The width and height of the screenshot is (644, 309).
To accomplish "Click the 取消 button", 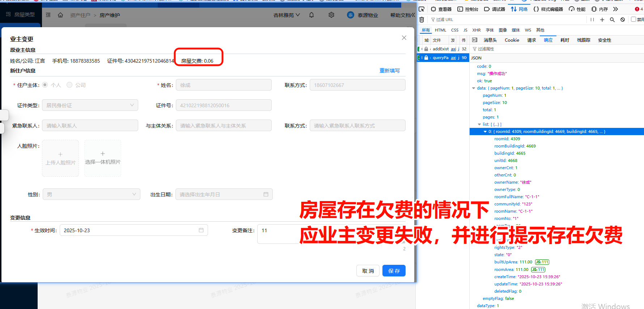I will tap(368, 271).
